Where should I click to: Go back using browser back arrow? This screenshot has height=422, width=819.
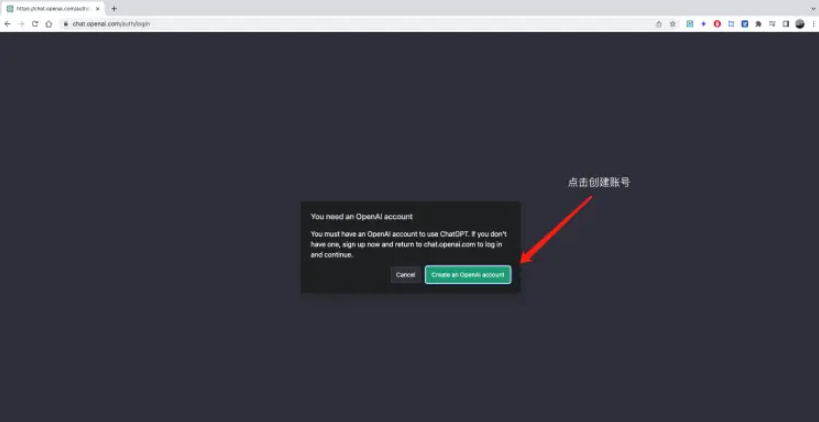pyautogui.click(x=8, y=24)
